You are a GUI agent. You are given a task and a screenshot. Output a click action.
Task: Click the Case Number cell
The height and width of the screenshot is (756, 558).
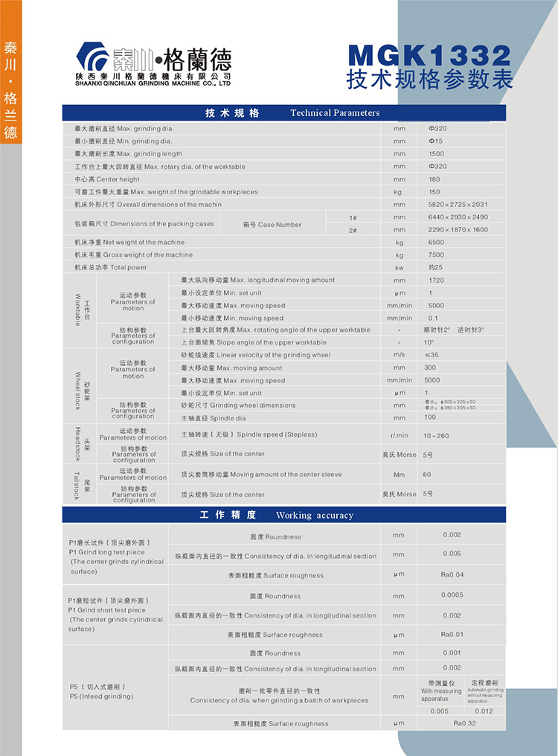click(272, 224)
